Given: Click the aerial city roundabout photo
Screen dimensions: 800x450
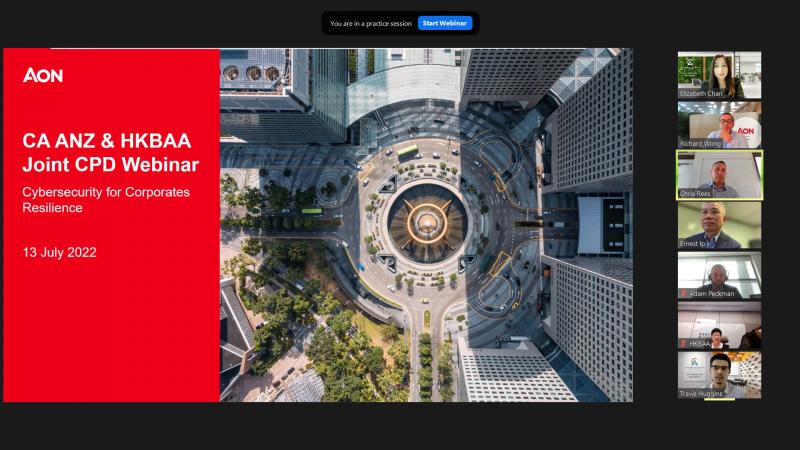Looking at the screenshot, I should (425, 225).
